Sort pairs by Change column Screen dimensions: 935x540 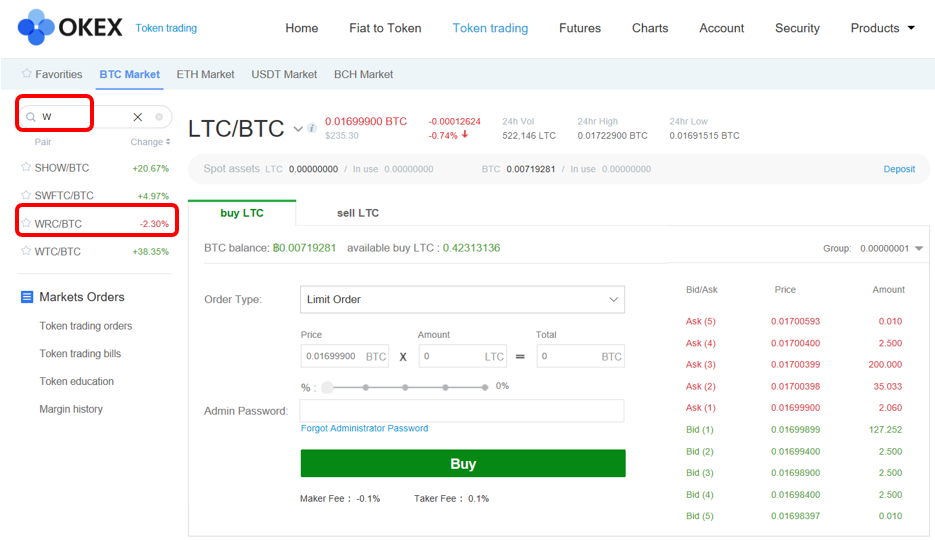[x=150, y=142]
